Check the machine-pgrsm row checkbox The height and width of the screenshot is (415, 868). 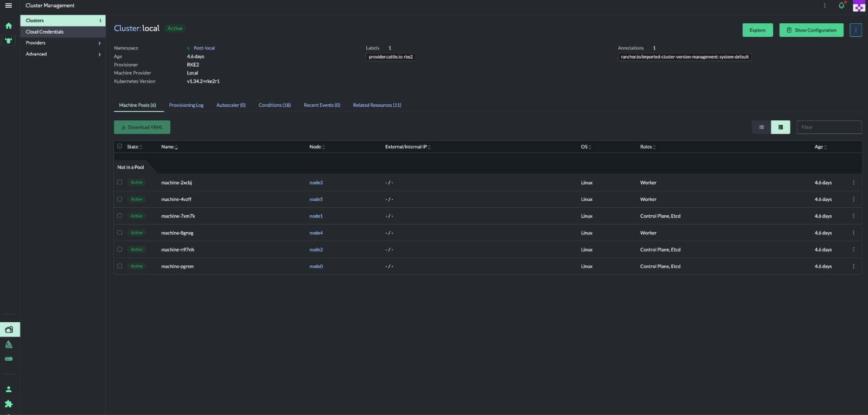click(120, 266)
